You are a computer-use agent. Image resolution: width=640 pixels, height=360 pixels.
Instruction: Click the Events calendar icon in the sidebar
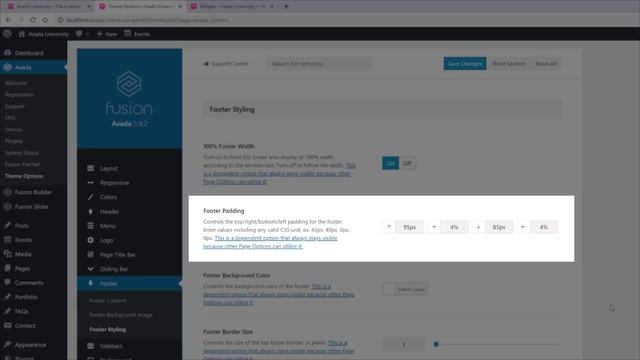7,240
